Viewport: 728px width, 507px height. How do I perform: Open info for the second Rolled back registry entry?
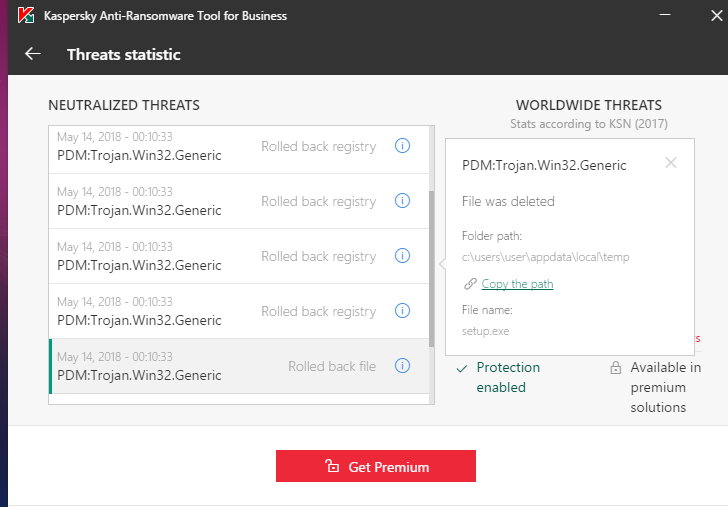(402, 201)
